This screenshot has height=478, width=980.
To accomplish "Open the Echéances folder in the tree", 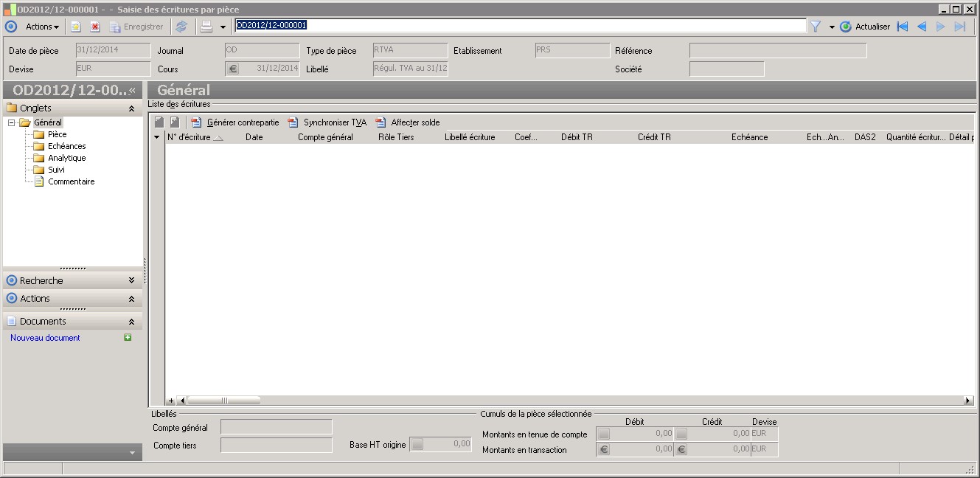I will point(67,146).
